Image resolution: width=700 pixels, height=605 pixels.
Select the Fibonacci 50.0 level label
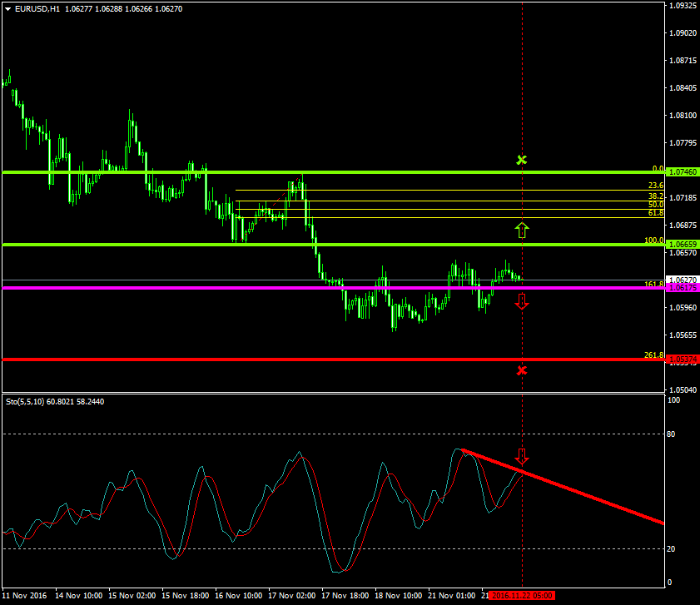click(655, 204)
